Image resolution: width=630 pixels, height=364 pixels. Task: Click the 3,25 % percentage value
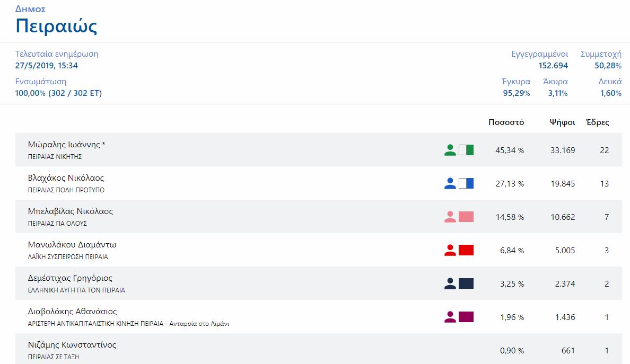point(512,284)
